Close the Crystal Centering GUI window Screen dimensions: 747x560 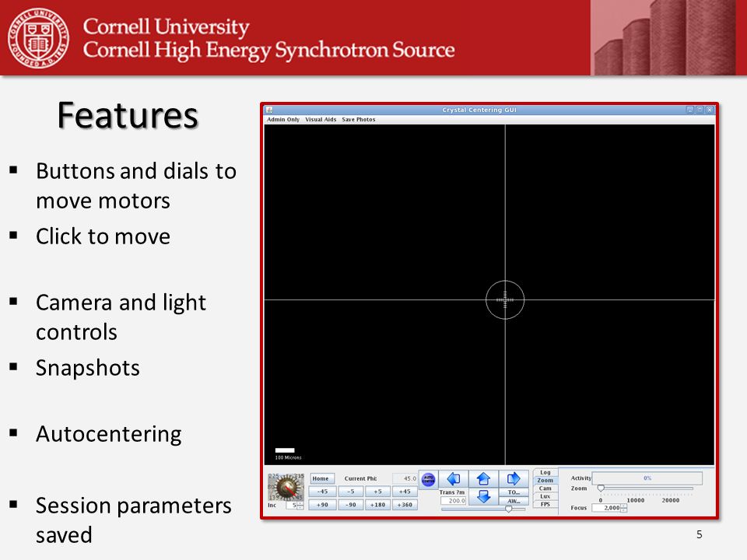tap(710, 110)
